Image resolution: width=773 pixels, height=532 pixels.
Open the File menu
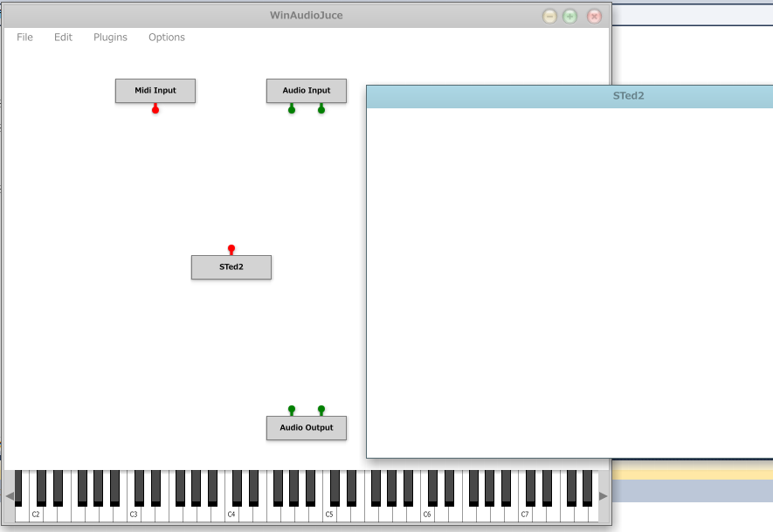click(25, 38)
